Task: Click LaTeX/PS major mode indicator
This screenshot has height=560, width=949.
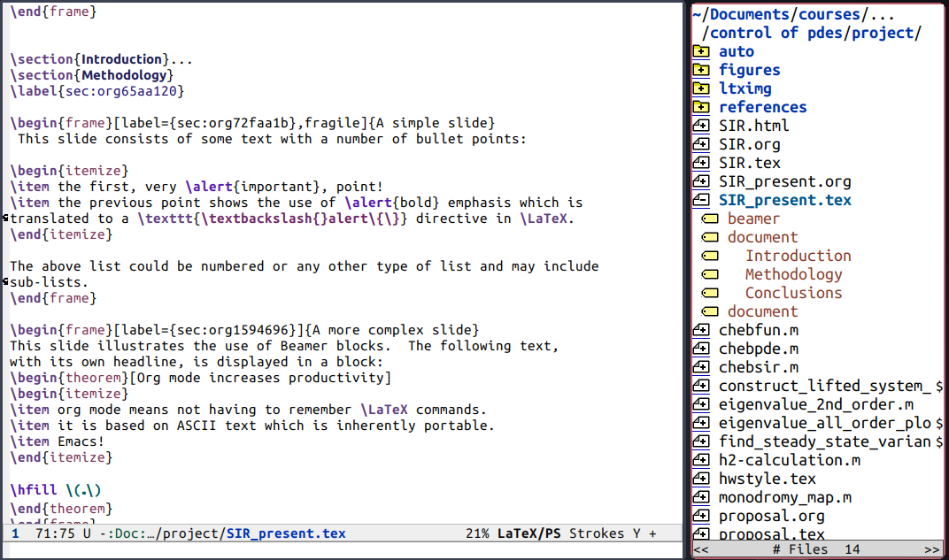Action: 529,533
